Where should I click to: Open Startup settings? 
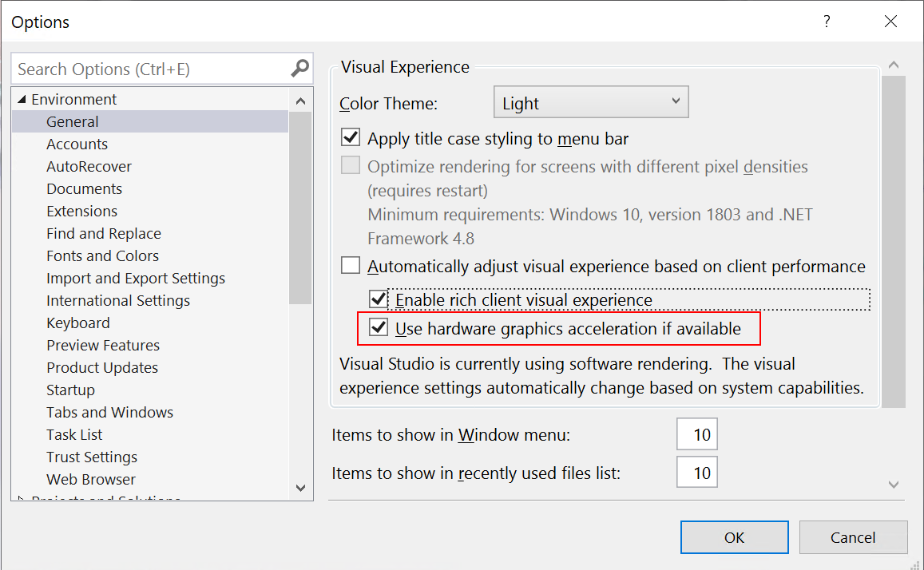[x=71, y=390]
